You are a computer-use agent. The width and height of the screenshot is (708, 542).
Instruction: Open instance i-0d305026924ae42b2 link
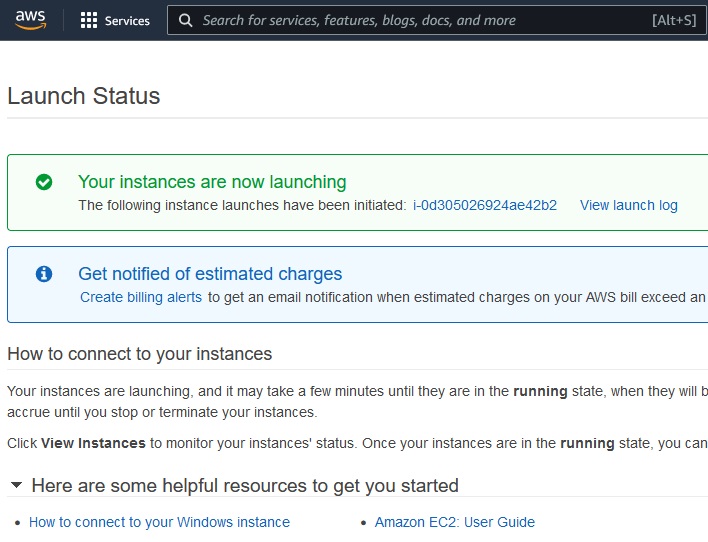click(484, 205)
